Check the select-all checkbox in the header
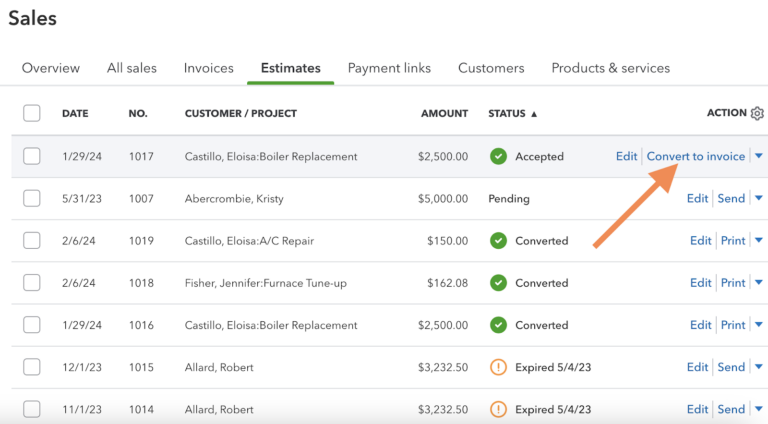 click(x=32, y=113)
